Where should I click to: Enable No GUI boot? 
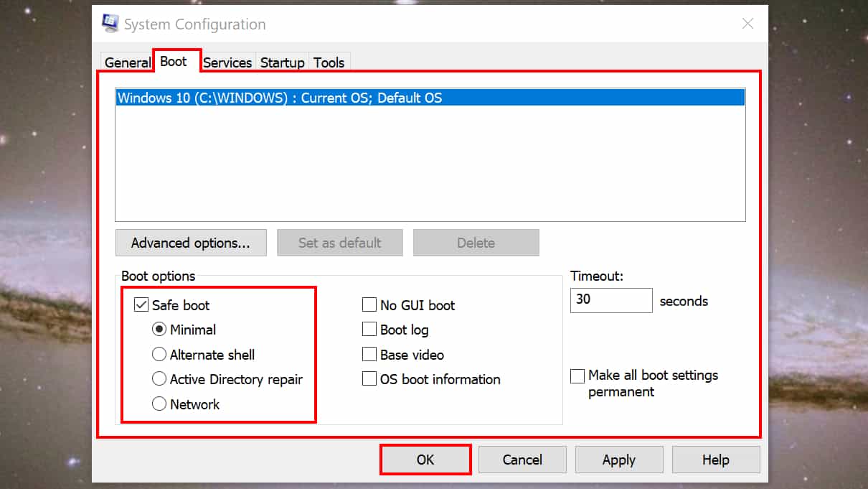(369, 305)
